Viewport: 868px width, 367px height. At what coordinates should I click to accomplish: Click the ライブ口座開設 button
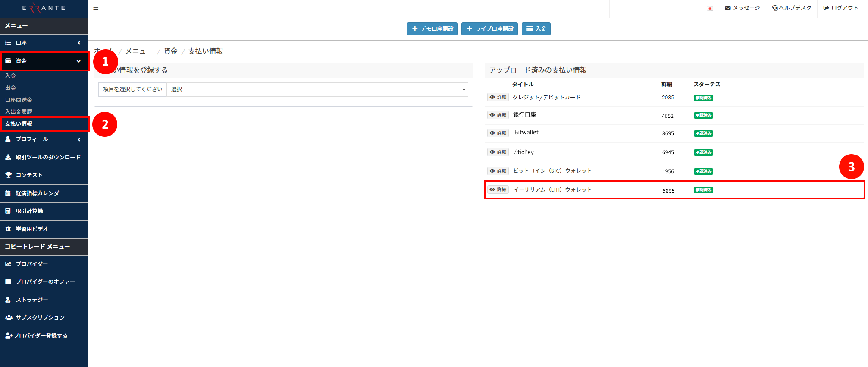pos(489,29)
